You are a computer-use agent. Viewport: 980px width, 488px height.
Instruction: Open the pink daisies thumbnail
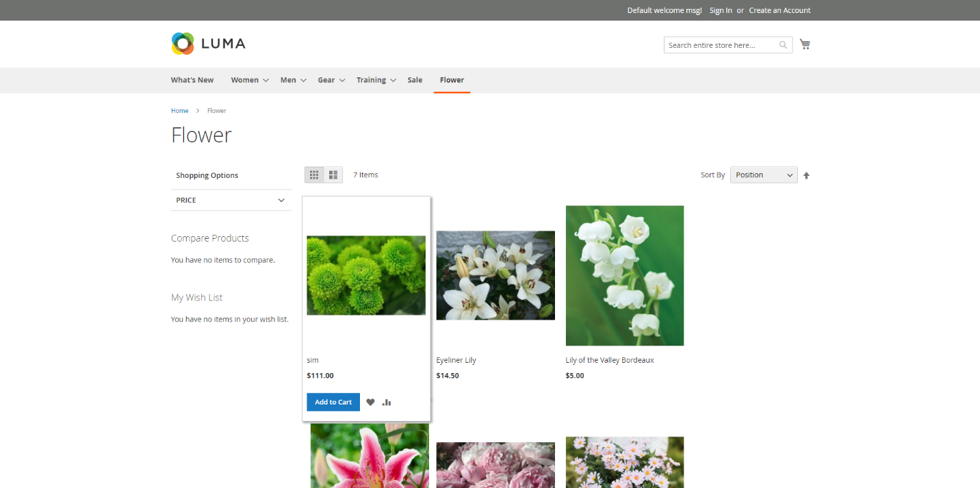(625, 463)
